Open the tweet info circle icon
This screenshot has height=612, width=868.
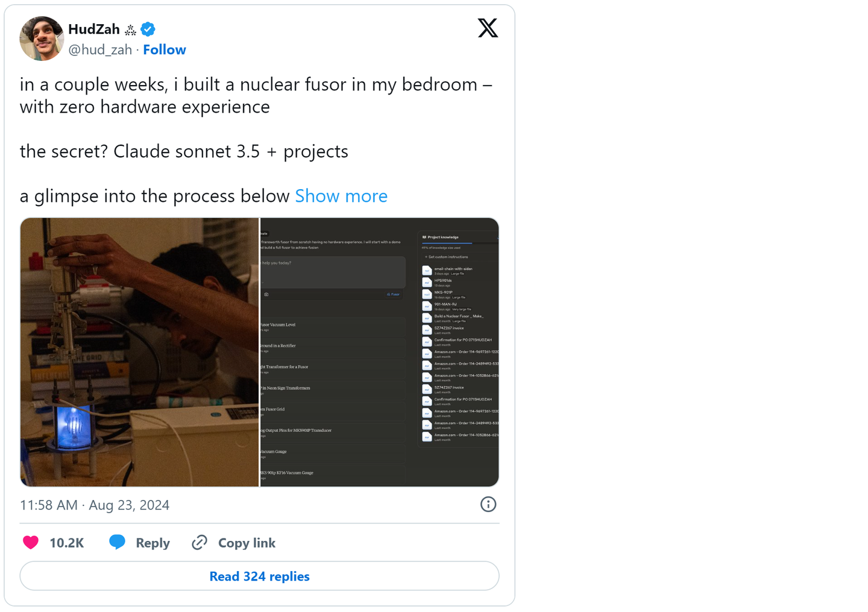pos(488,504)
